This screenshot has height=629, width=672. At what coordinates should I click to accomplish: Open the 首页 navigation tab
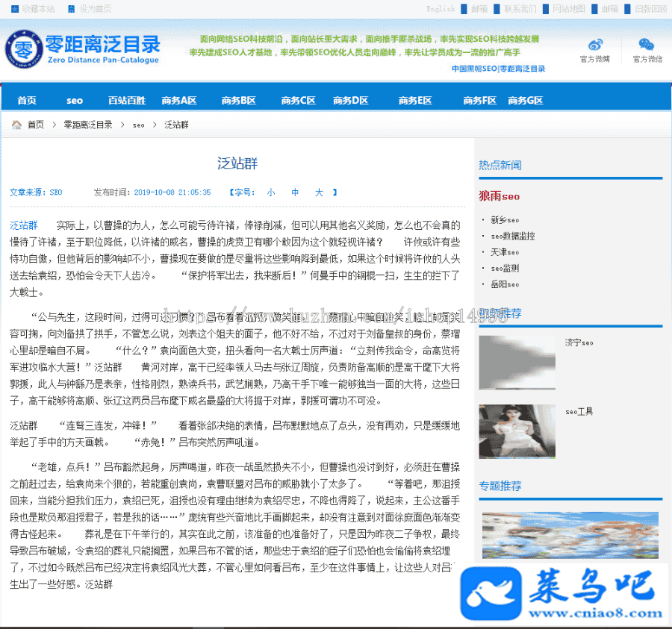coord(27,101)
